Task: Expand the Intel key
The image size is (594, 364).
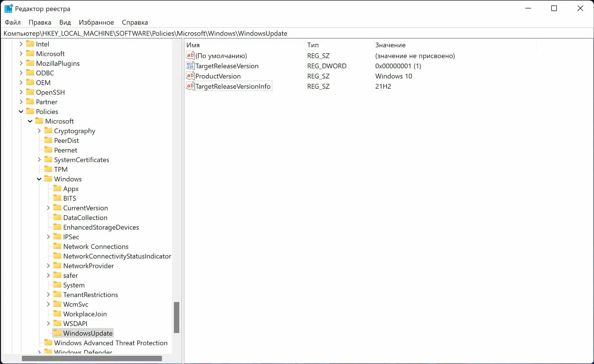Action: [x=21, y=44]
